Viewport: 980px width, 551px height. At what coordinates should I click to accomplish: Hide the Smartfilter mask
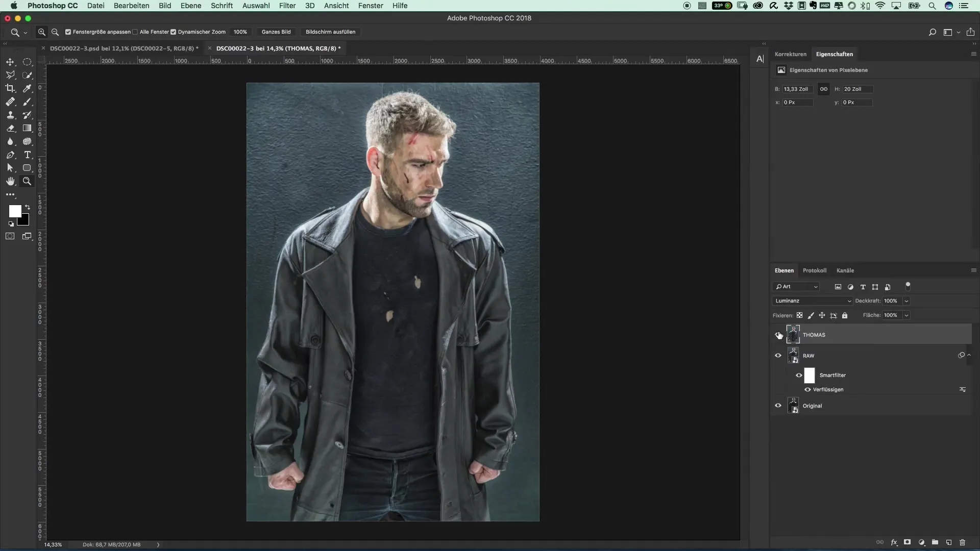point(799,375)
